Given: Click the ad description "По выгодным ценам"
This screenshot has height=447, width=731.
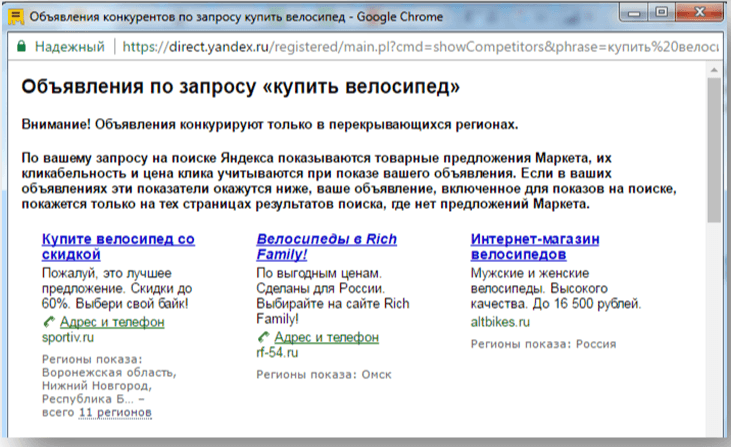Looking at the screenshot, I should (x=332, y=296).
